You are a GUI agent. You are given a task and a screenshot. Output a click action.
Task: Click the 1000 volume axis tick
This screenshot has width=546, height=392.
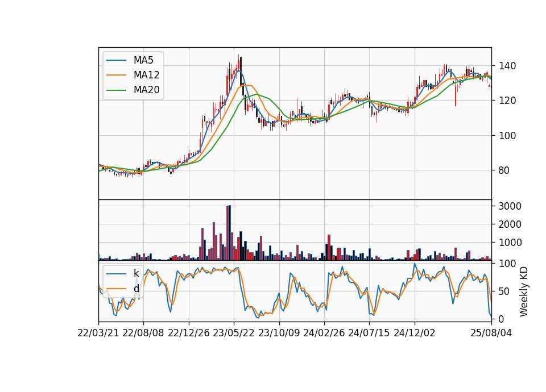coord(510,243)
